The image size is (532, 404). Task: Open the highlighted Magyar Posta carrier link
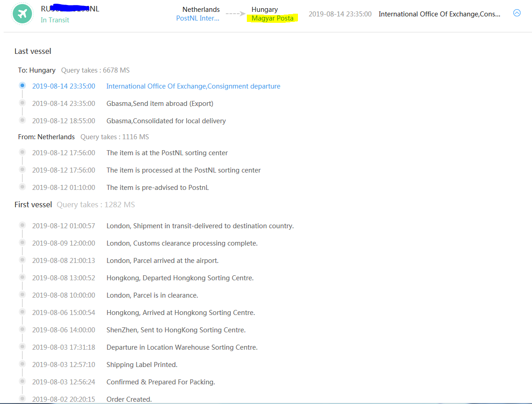(x=272, y=18)
